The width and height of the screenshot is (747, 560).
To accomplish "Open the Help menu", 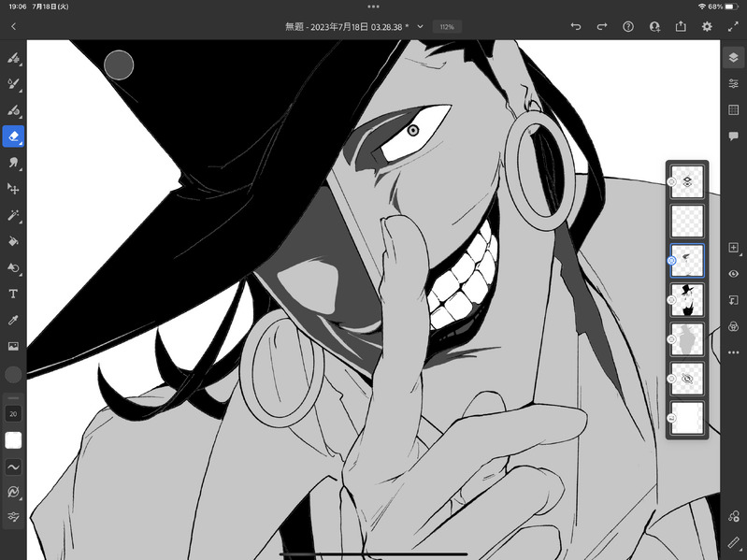I will point(628,27).
